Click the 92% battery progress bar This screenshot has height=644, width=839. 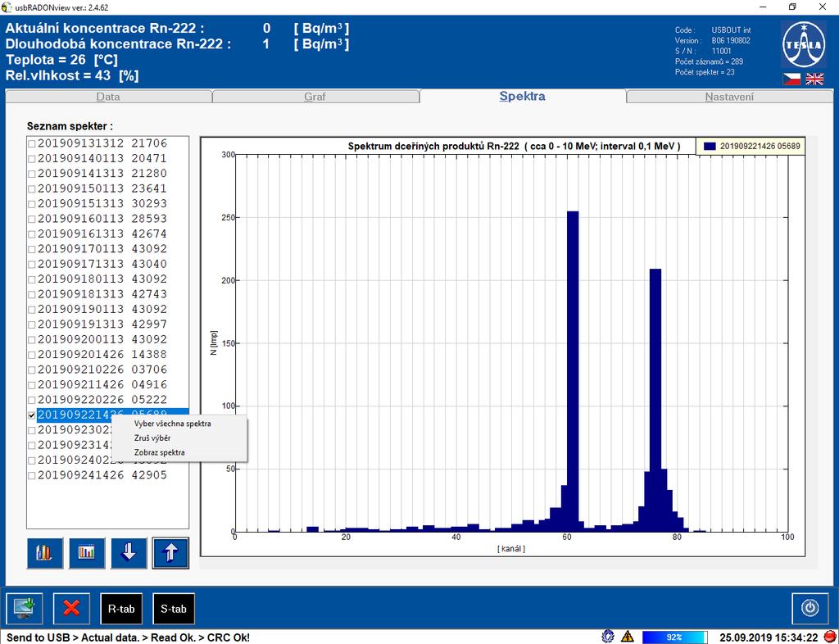[x=675, y=637]
